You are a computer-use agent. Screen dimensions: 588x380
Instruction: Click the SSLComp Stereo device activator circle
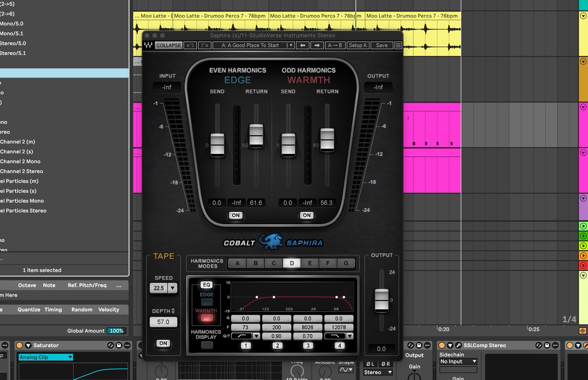(x=441, y=345)
